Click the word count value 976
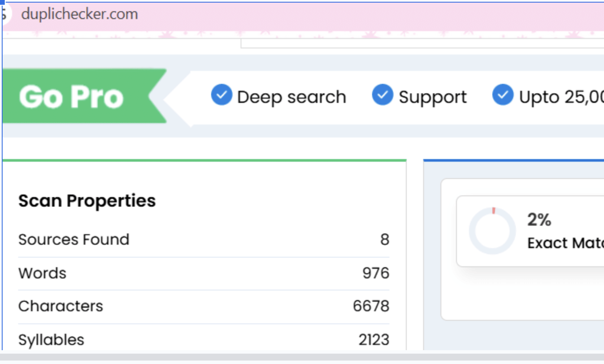604x364 pixels. coord(376,273)
